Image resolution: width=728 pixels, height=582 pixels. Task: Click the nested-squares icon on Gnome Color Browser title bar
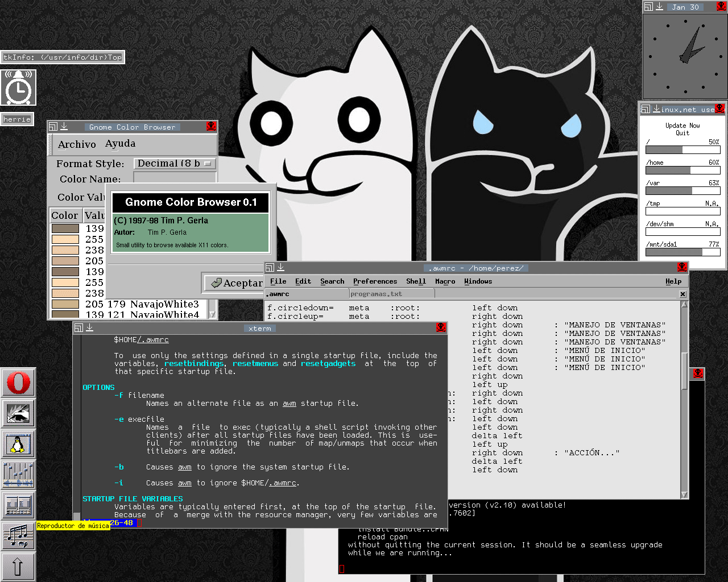53,127
